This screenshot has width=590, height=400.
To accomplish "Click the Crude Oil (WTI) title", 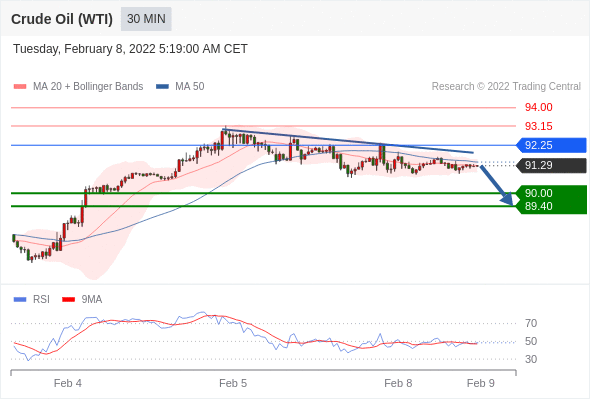I will [x=62, y=19].
